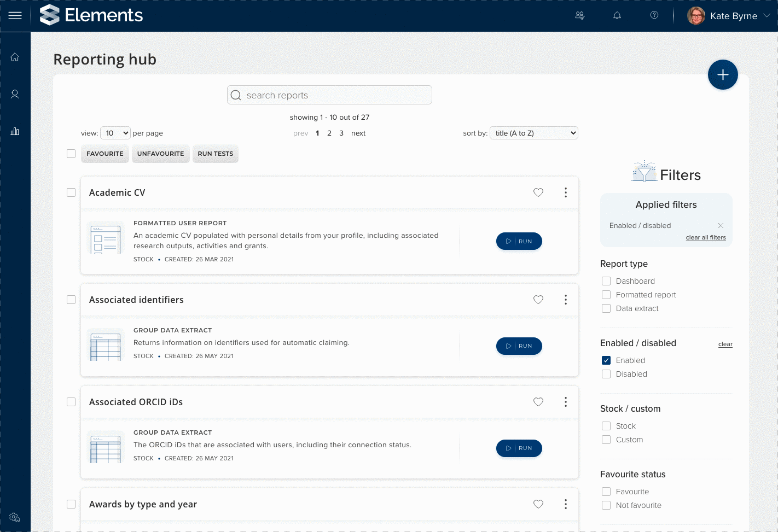This screenshot has height=532, width=778.
Task: Check the Dashboard report type filter
Action: 606,281
